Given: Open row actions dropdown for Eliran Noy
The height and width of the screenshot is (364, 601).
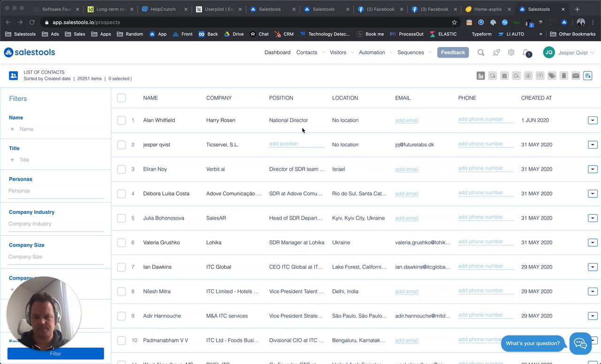Looking at the screenshot, I should 593,169.
